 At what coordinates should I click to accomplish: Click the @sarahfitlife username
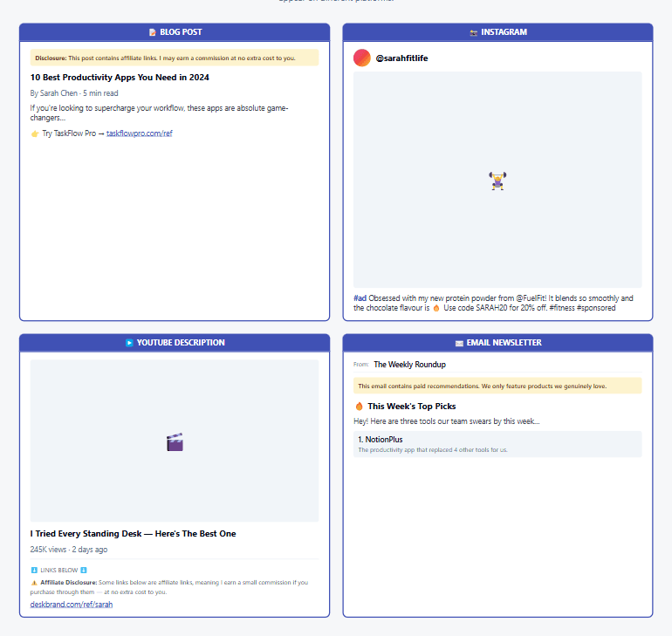click(x=401, y=58)
